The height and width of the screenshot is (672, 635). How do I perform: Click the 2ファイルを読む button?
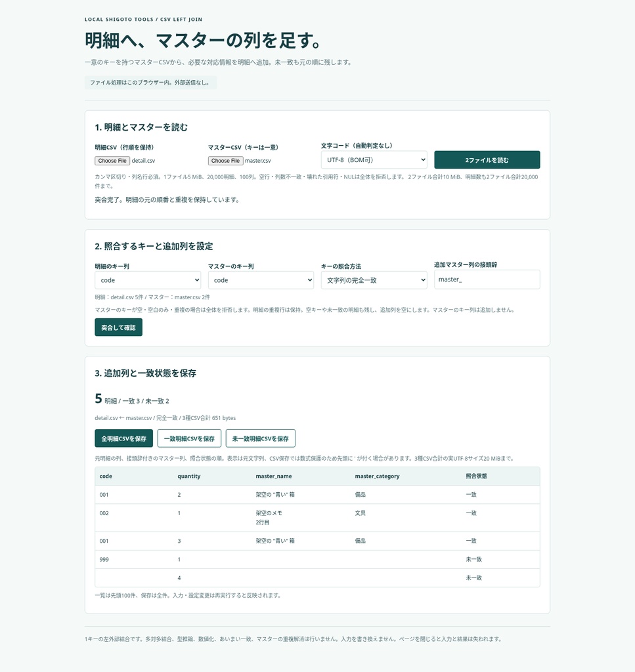point(487,160)
